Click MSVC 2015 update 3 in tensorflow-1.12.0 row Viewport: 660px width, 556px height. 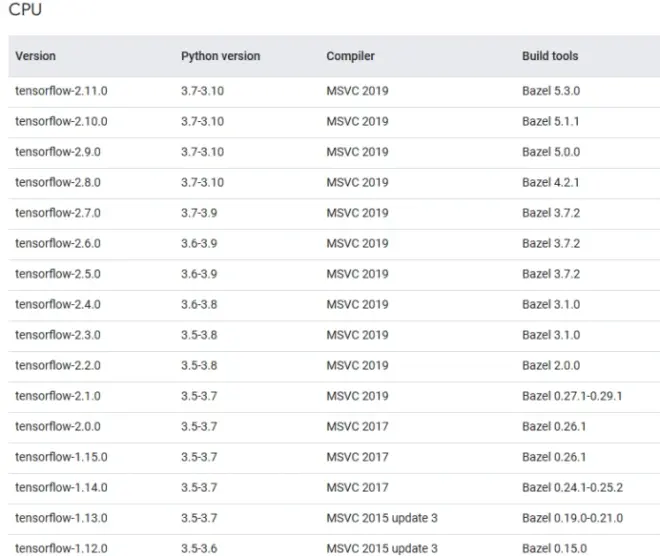tap(382, 549)
